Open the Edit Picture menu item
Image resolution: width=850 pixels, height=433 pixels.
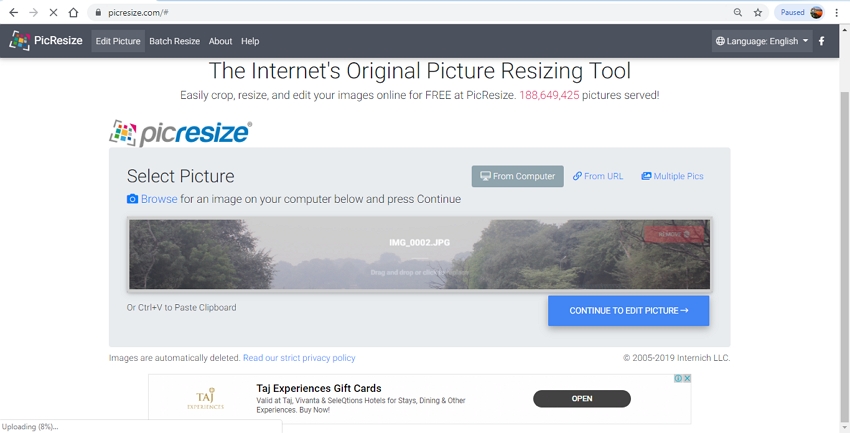[118, 41]
